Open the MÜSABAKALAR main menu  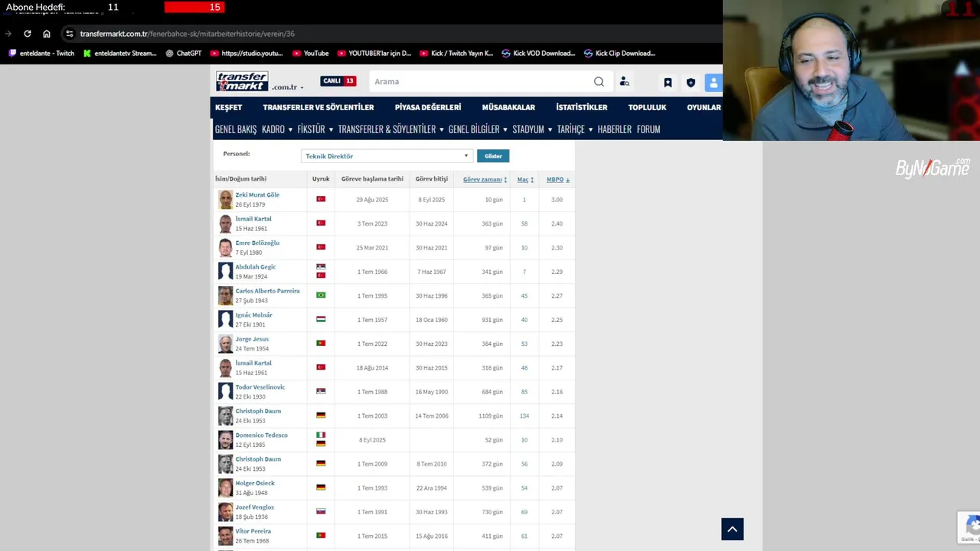point(508,107)
